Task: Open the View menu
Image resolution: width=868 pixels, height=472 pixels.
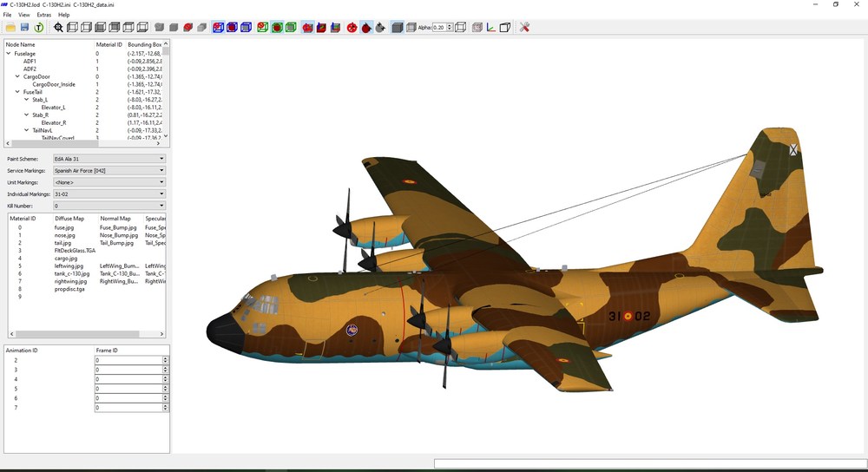Action: coord(23,15)
